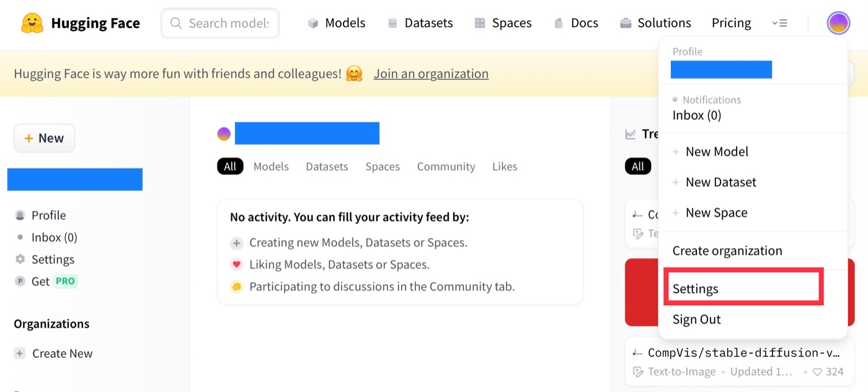Select Create organization in the menu

pos(727,251)
